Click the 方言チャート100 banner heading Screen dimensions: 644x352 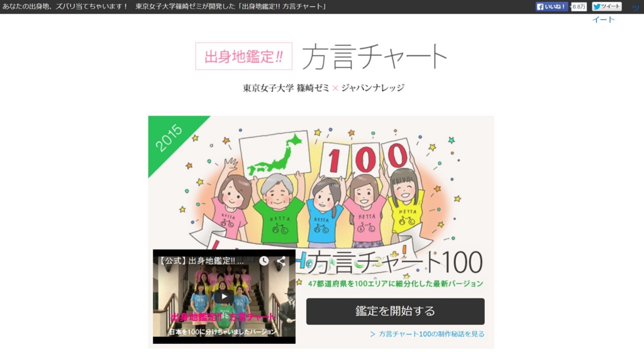pos(394,263)
